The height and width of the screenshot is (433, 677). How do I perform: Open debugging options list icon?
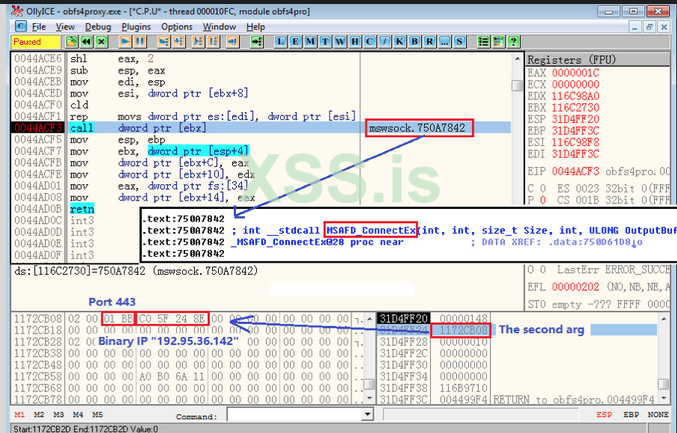(x=484, y=42)
